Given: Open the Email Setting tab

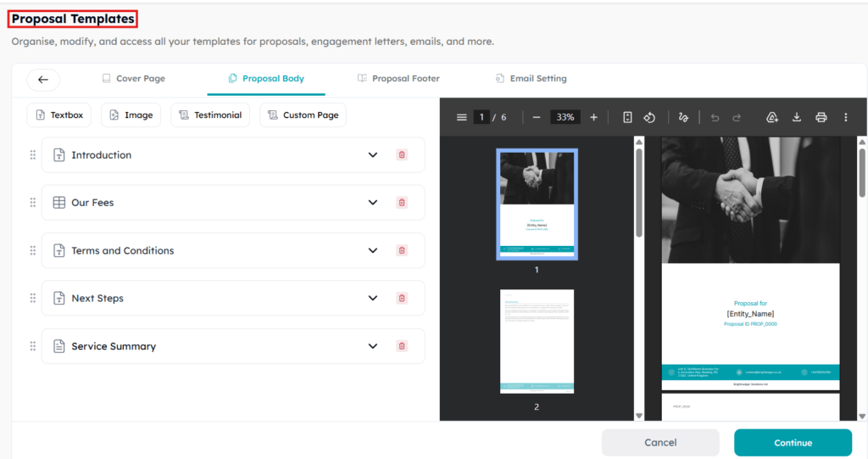Looking at the screenshot, I should coord(531,79).
